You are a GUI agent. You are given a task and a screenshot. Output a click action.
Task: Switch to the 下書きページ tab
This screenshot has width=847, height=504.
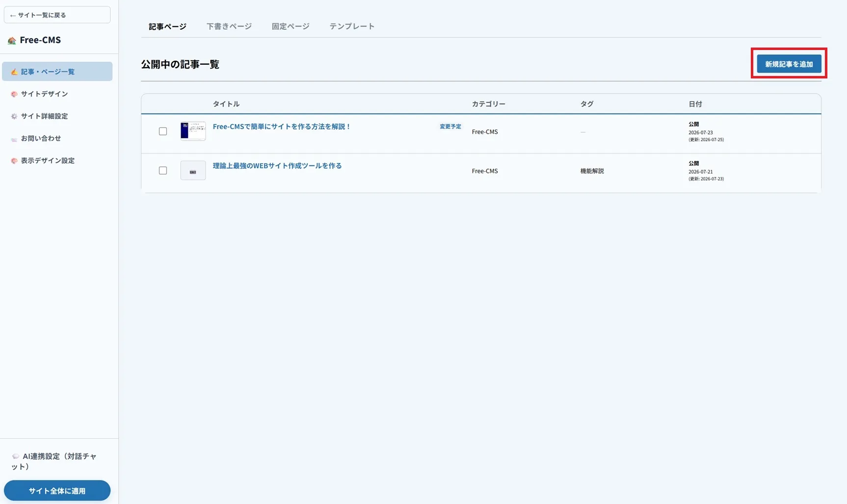[x=229, y=26]
